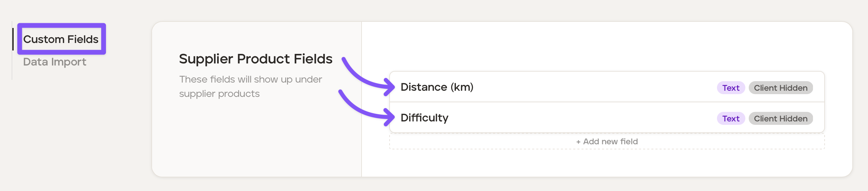Open the Custom Fields sidebar tab
Screen dimensions: 868x191
coord(61,39)
